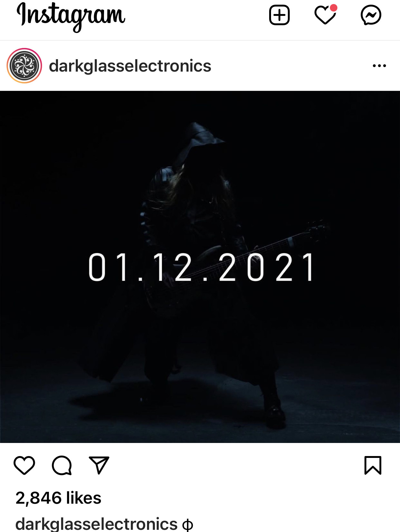Tap the new post plus icon
The height and width of the screenshot is (532, 400).
(x=279, y=15)
